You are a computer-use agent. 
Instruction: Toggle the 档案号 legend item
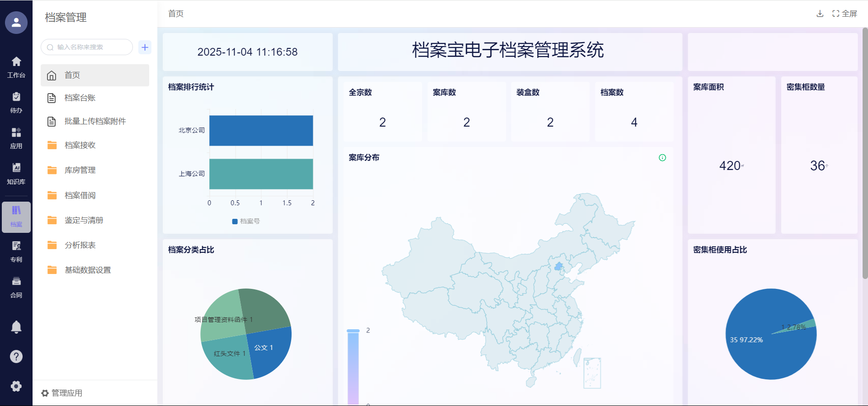click(246, 221)
